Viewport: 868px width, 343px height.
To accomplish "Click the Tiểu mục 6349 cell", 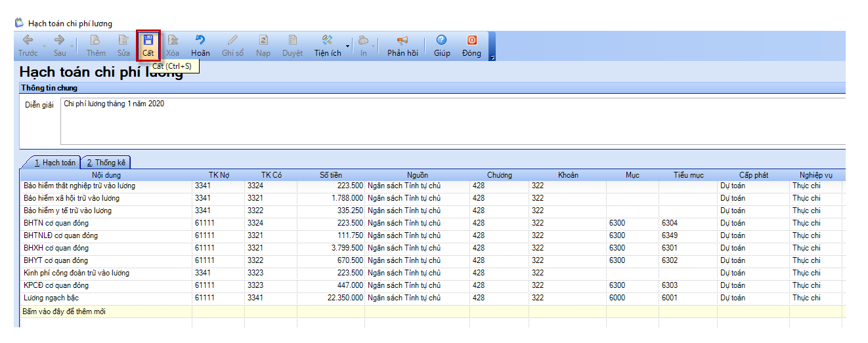I will click(688, 235).
